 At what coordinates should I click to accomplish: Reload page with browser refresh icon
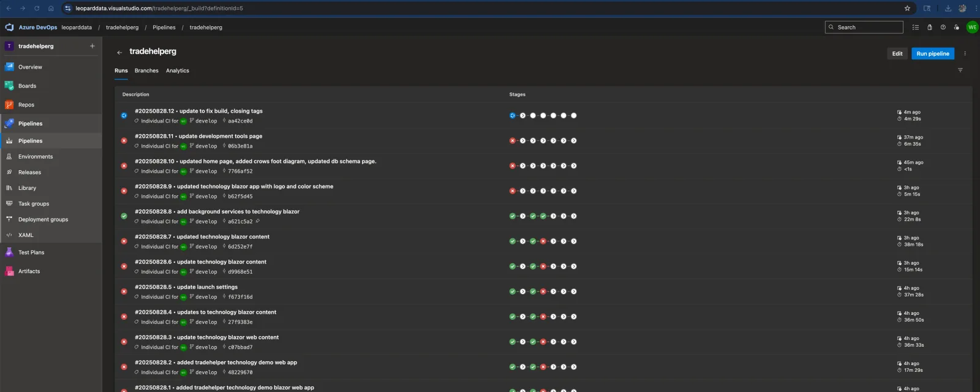click(x=37, y=8)
